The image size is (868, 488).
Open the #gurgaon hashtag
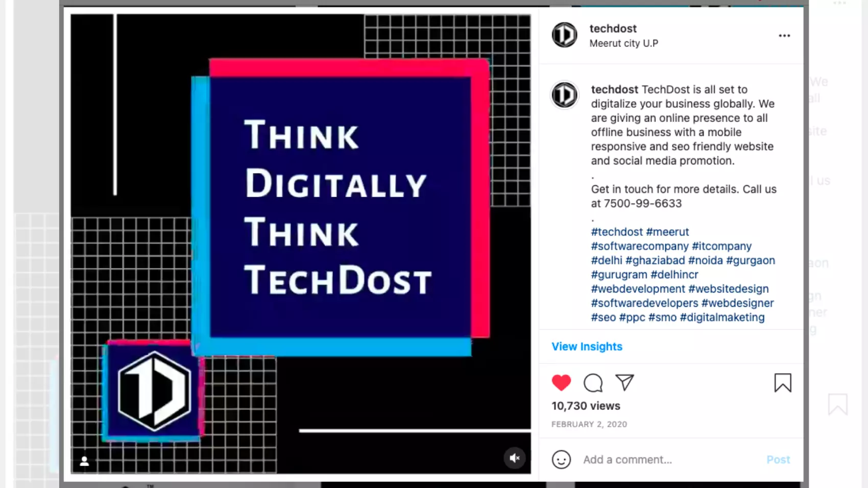[x=750, y=260]
